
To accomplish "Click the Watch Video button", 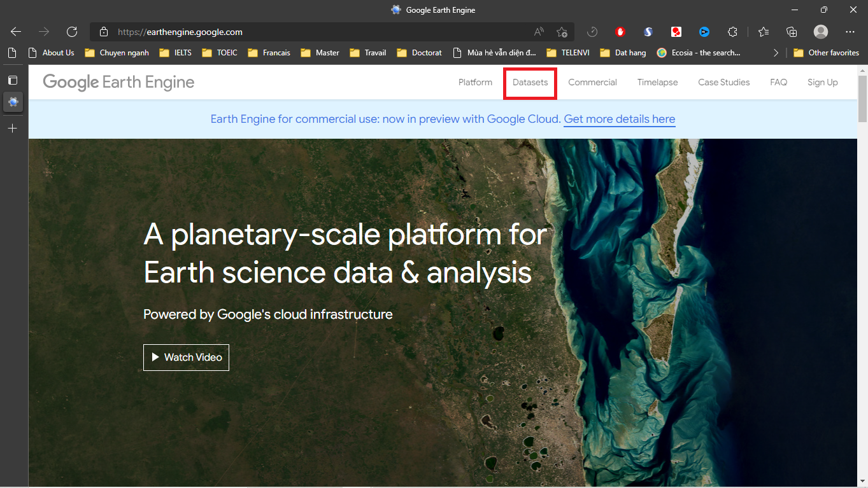I will coord(186,358).
